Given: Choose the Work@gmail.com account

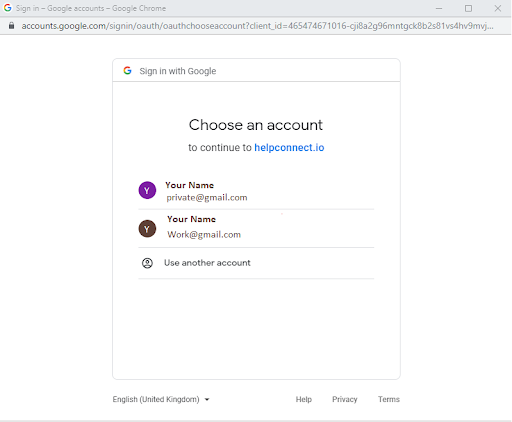Looking at the screenshot, I should [256, 229].
